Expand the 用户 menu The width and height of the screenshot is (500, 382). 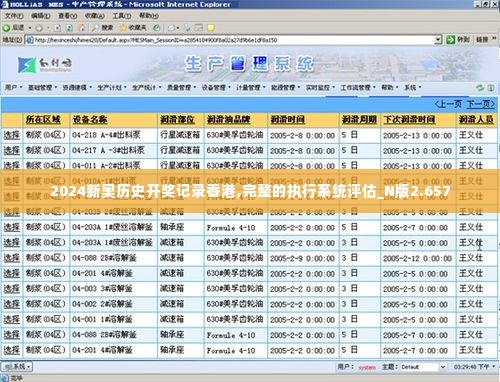[x=14, y=88]
